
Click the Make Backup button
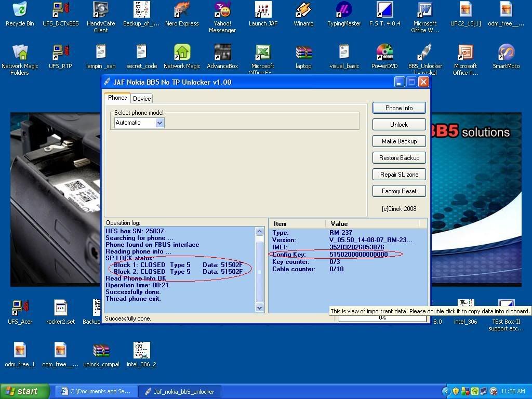pos(399,141)
